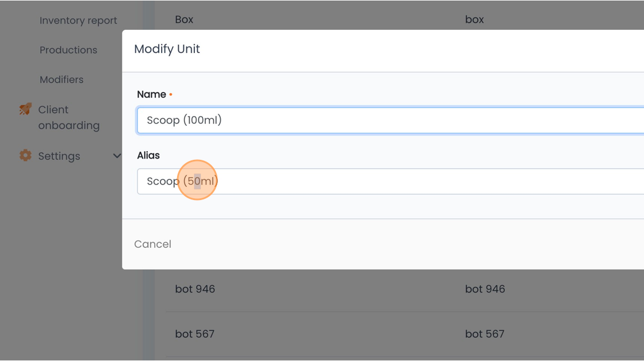Image resolution: width=644 pixels, height=361 pixels.
Task: Select the 'bot 946' alias cell
Action: tap(485, 289)
